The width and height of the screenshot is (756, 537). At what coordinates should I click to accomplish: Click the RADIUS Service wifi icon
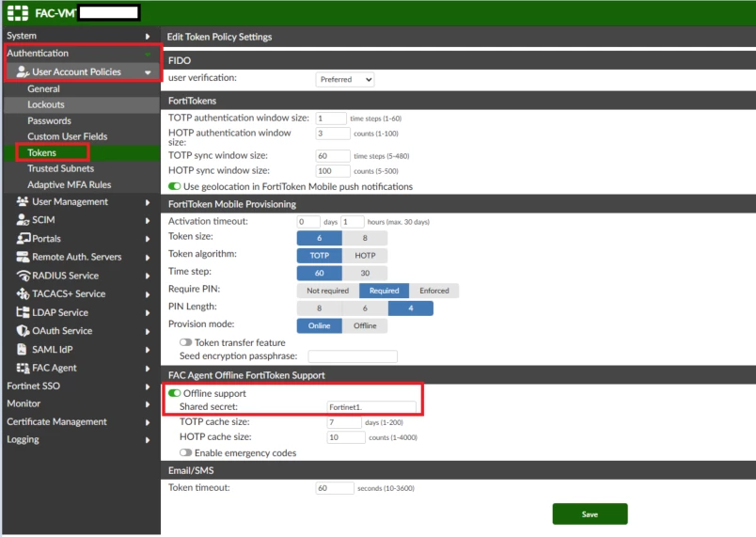[24, 276]
